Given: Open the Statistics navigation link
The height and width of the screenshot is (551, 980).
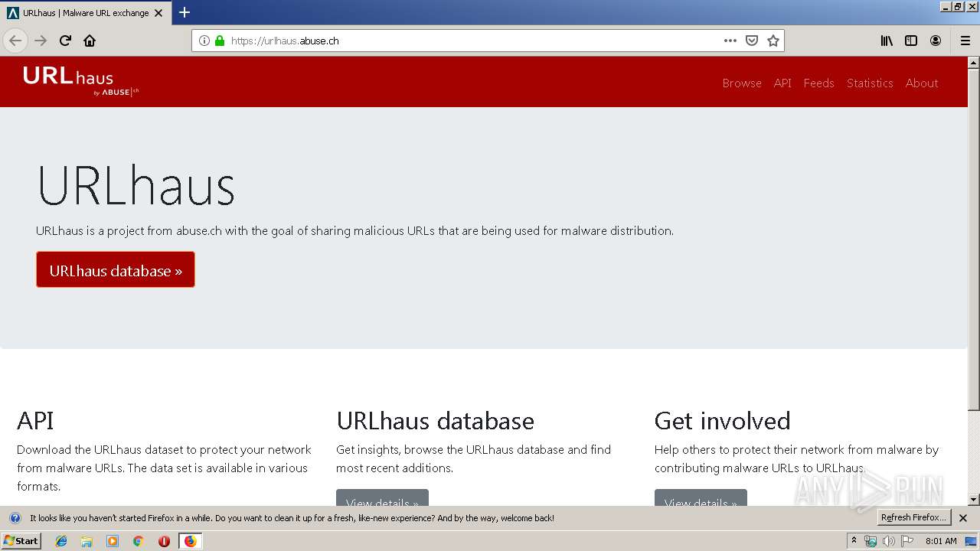Looking at the screenshot, I should tap(870, 83).
